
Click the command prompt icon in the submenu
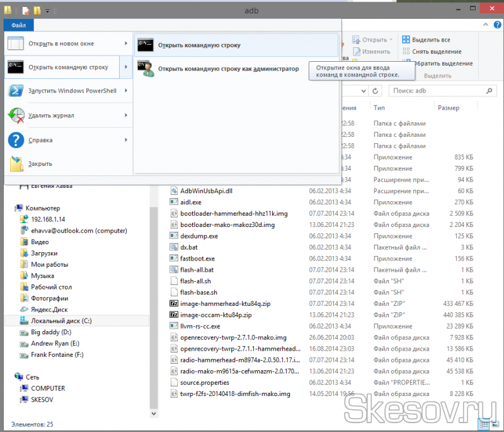coord(146,45)
